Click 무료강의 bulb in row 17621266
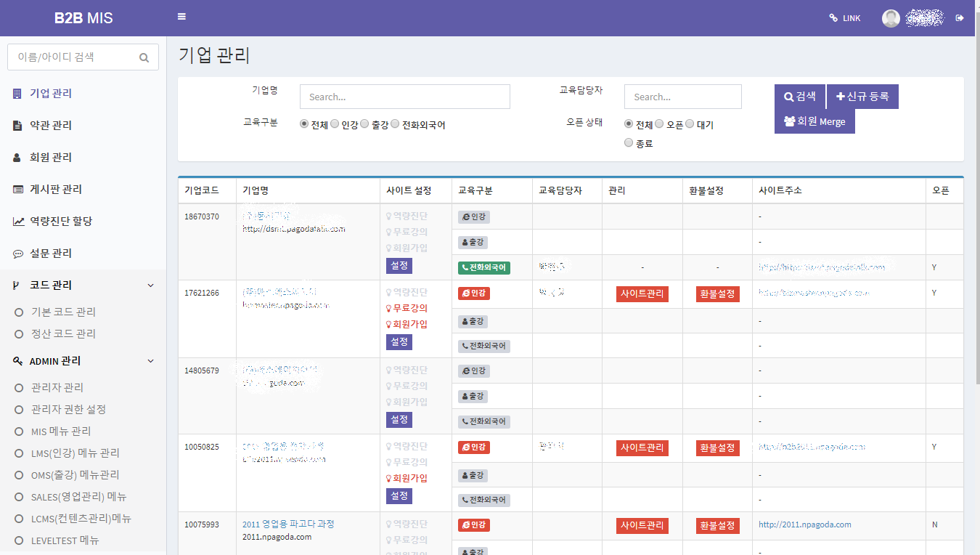Image resolution: width=980 pixels, height=555 pixels. tap(406, 308)
